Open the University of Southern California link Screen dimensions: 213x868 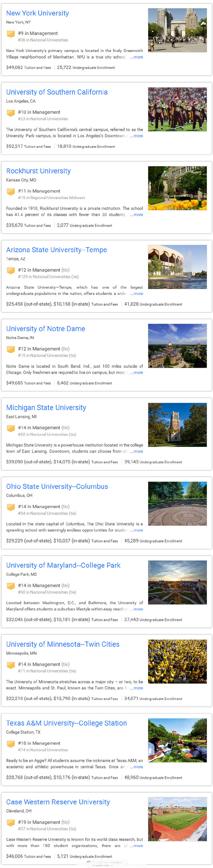pyautogui.click(x=57, y=92)
